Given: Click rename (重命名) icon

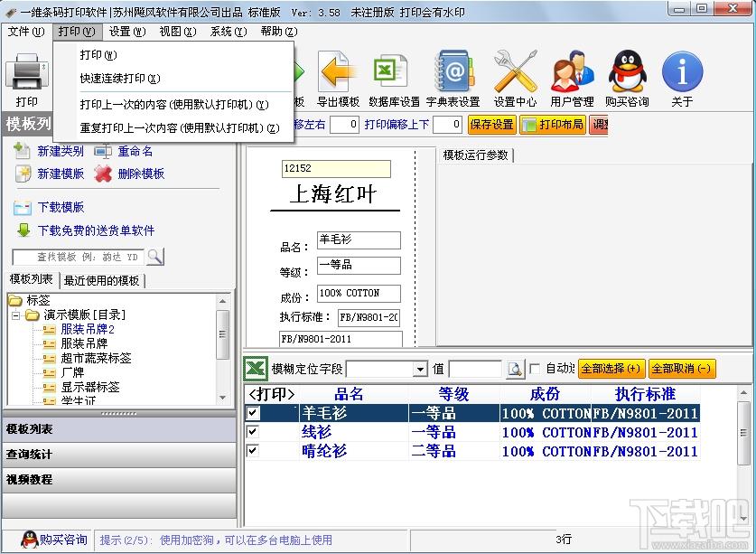Looking at the screenshot, I should click(x=103, y=152).
